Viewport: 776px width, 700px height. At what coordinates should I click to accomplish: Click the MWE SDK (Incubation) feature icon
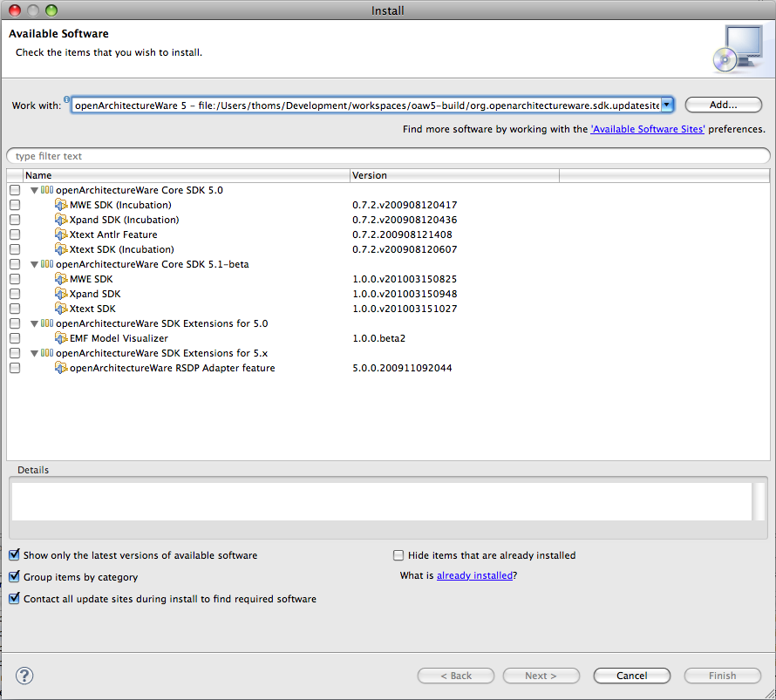click(61, 205)
